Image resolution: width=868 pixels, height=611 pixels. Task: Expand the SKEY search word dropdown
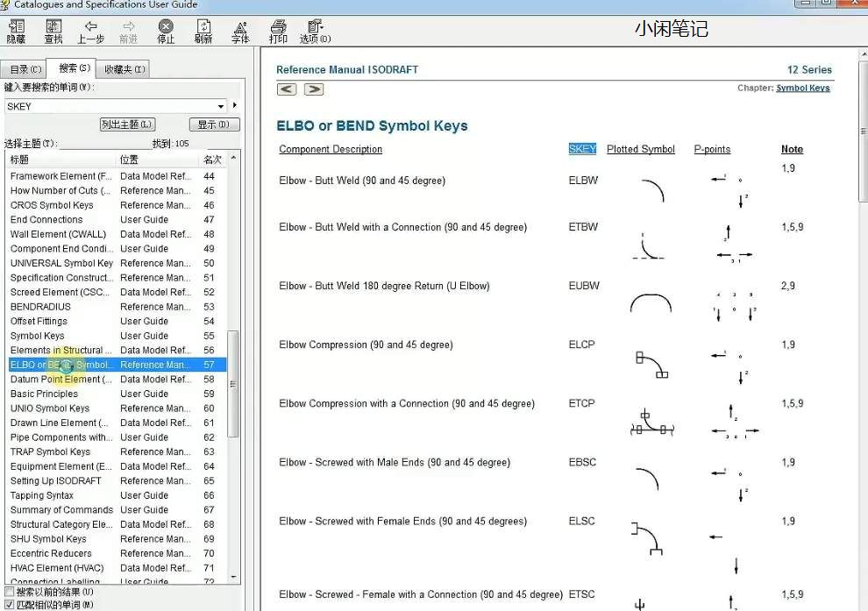[x=220, y=106]
